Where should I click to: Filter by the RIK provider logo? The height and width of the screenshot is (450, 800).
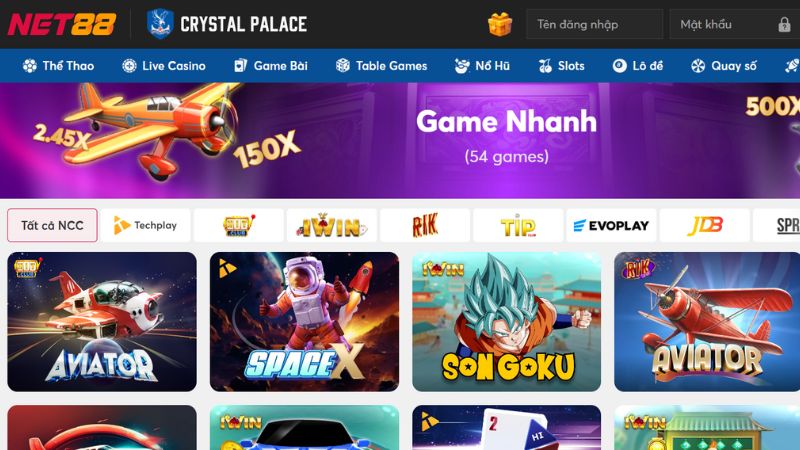point(424,225)
